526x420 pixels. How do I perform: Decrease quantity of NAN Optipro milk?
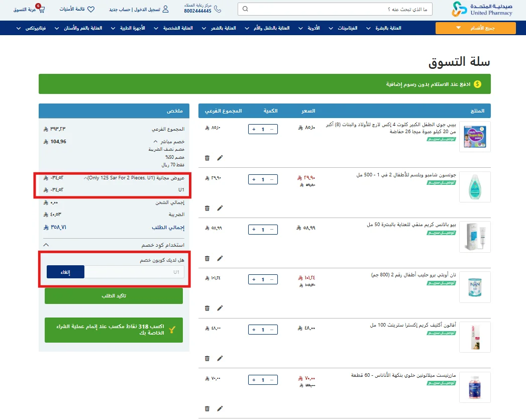(272, 279)
